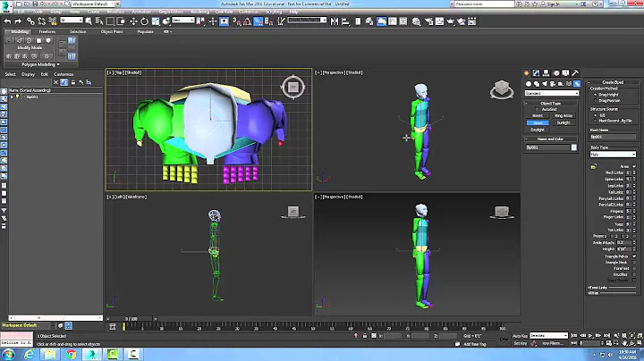Switch to the Object Paint ribbon tab
Viewport: 644px width, 361px height.
(112, 31)
